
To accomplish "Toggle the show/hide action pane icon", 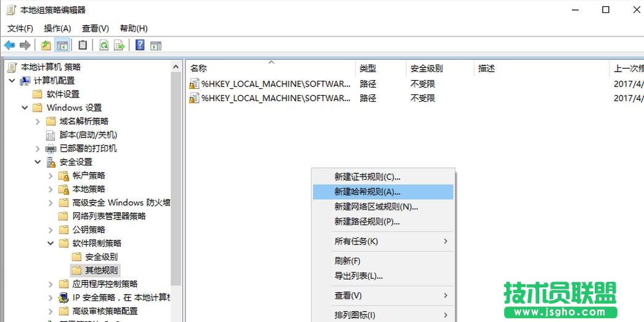I will click(x=156, y=45).
